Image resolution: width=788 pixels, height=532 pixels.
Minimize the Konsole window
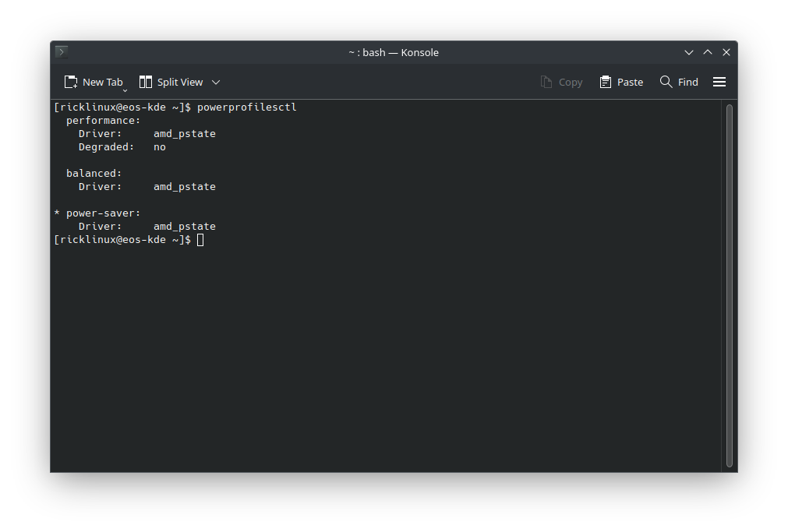pos(689,52)
